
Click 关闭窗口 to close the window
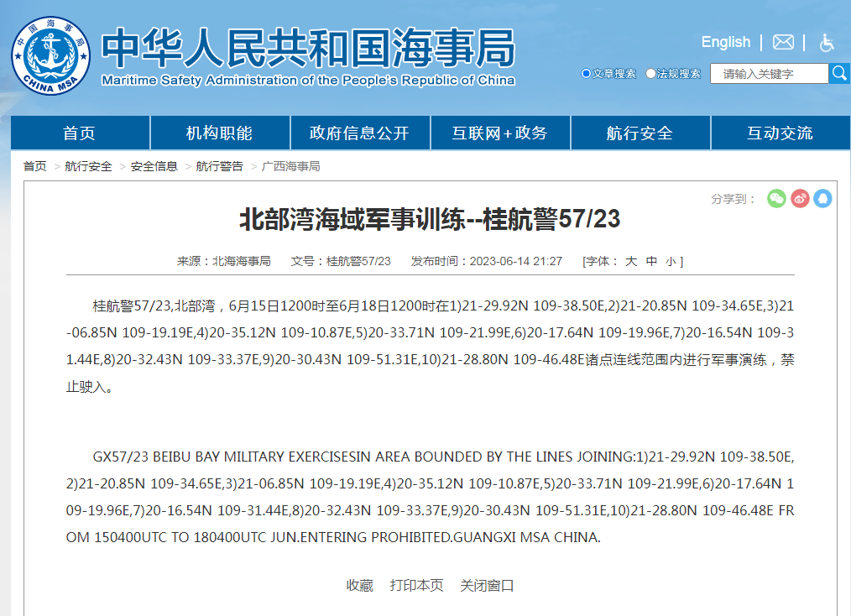pyautogui.click(x=487, y=586)
